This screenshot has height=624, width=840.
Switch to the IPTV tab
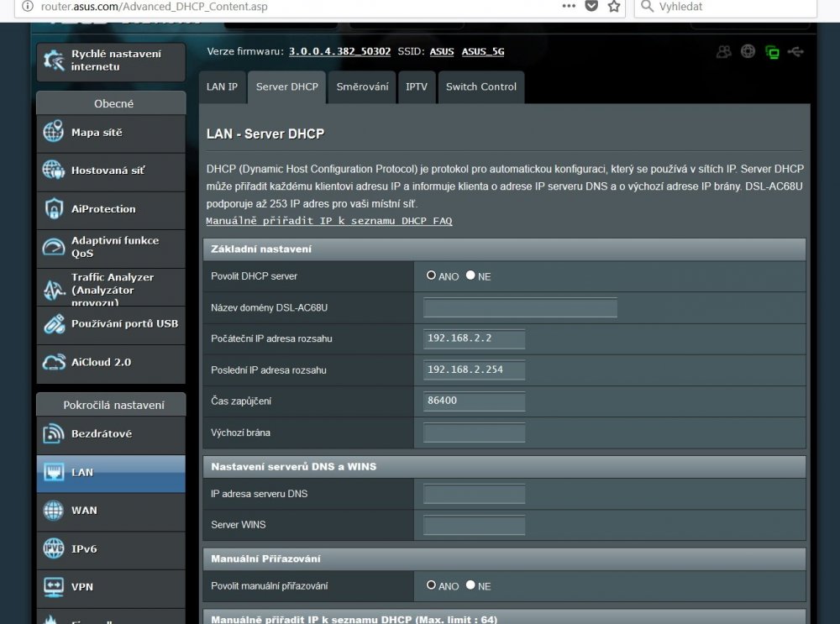(417, 87)
